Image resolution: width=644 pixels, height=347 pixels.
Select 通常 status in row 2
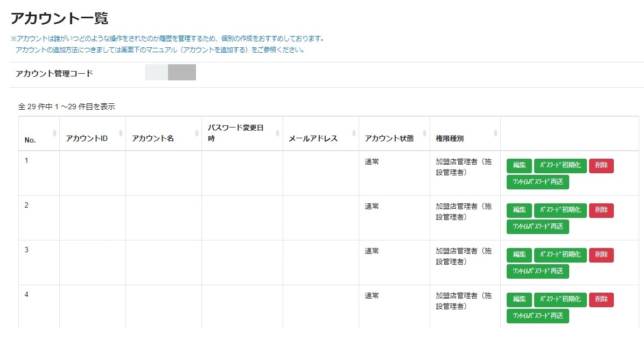click(x=372, y=206)
